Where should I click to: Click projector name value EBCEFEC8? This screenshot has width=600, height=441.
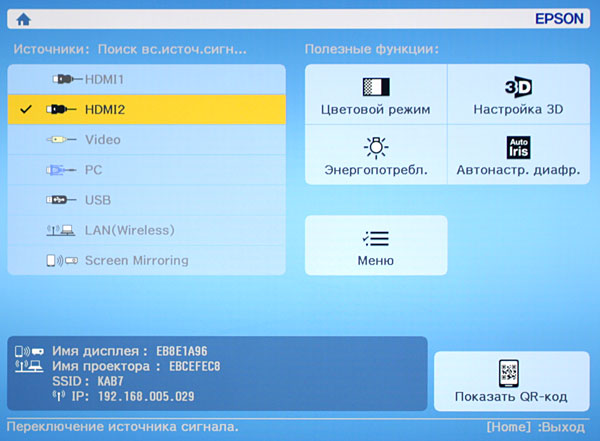point(195,366)
